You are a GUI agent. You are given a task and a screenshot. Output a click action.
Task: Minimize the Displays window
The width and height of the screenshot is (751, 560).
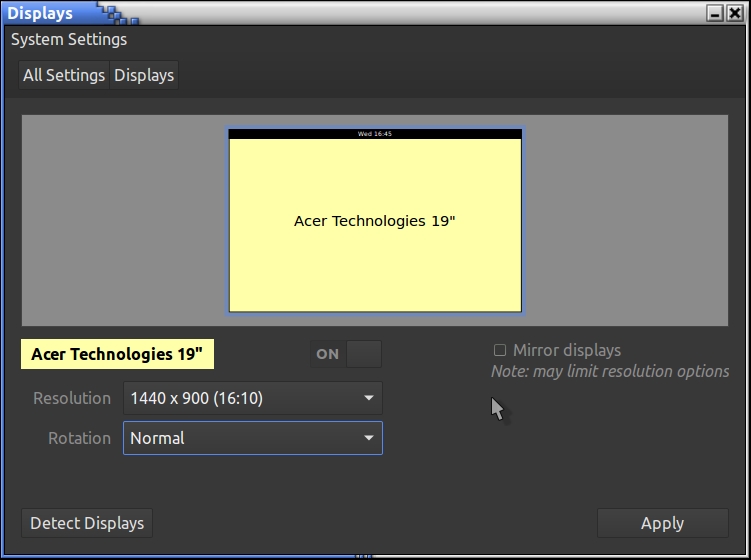click(x=714, y=13)
